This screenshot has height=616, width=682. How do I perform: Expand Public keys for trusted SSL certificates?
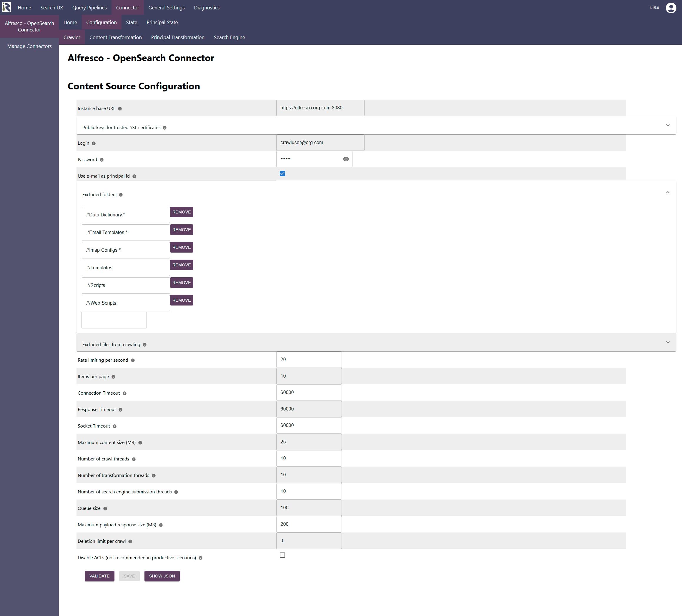(x=668, y=126)
